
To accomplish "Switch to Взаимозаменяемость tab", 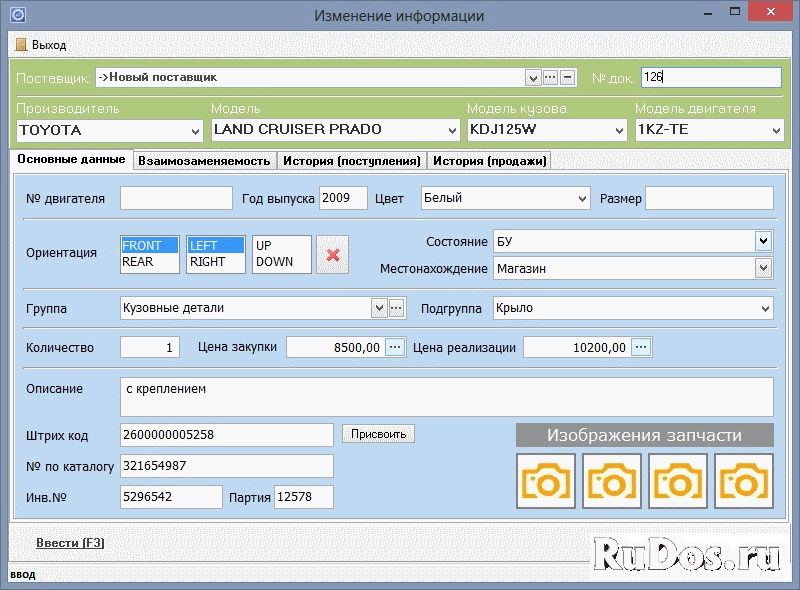I will (204, 161).
